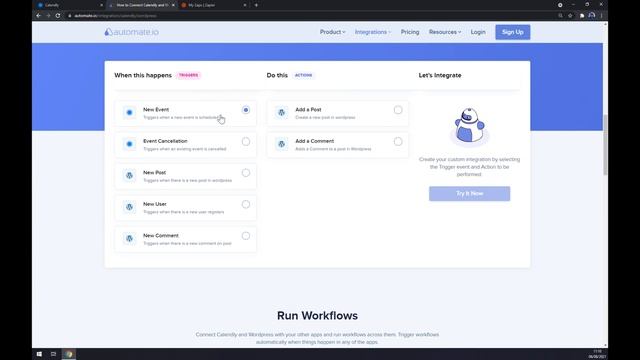Select the New Post trigger radio button

point(246,173)
